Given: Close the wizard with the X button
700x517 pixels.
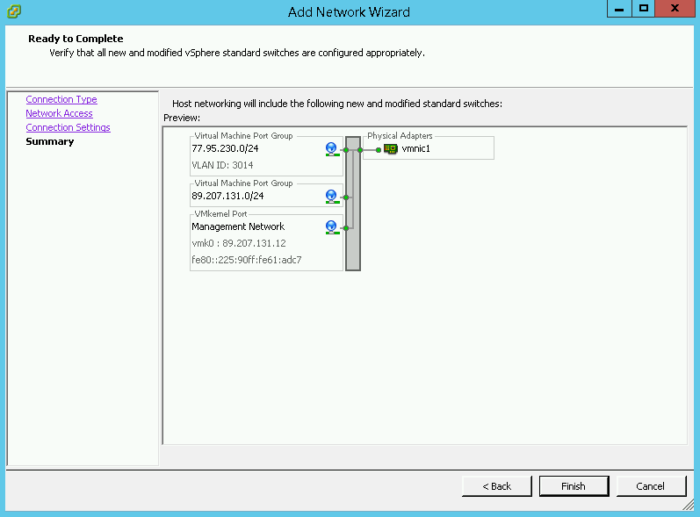Looking at the screenshot, I should click(x=675, y=9).
